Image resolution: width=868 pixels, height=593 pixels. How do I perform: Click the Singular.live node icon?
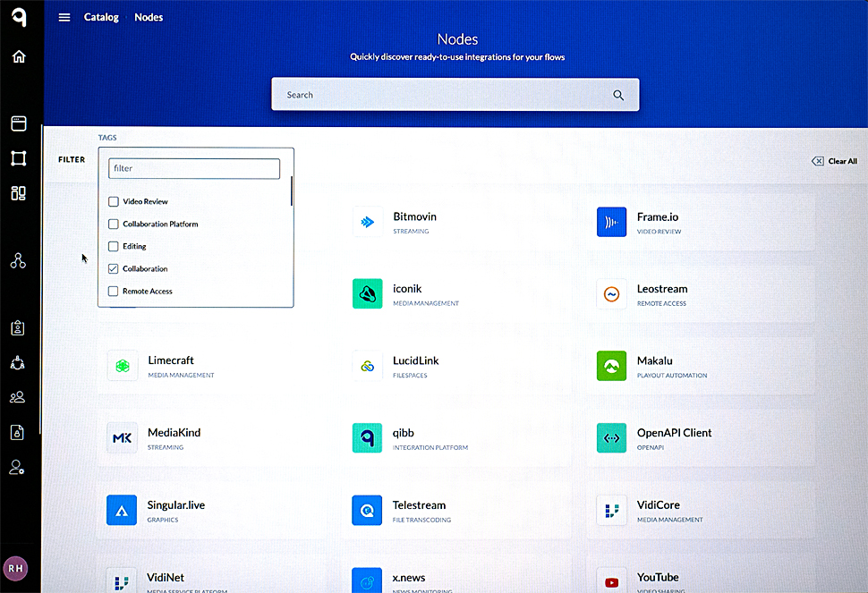tap(122, 510)
